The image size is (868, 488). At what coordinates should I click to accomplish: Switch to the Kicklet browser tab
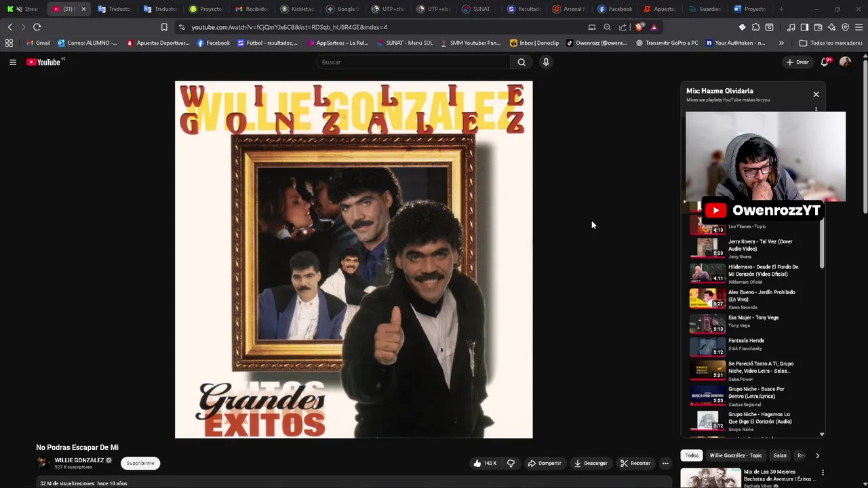[297, 9]
